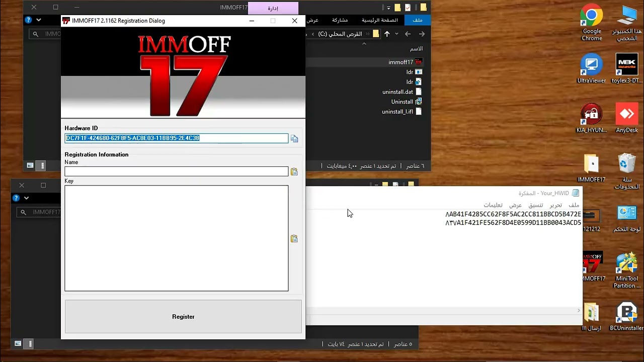Click into the Hardware ID field
This screenshot has width=644, height=362.
point(176,138)
